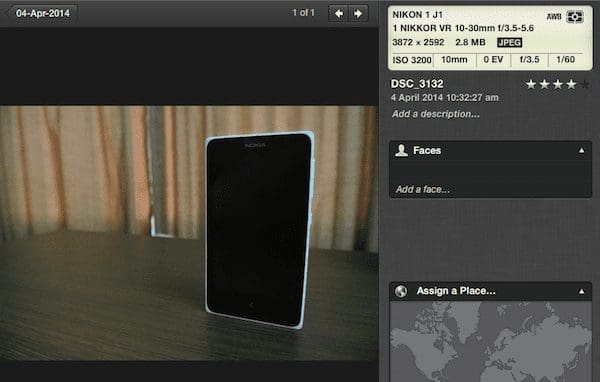Click the 1/60 shutter speed value
The width and height of the screenshot is (600, 382).
(566, 60)
